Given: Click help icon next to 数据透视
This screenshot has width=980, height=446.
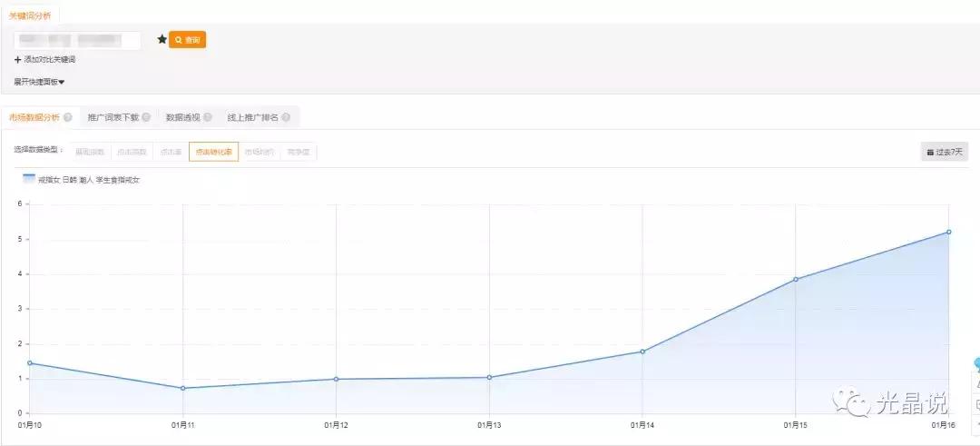Looking at the screenshot, I should click(208, 117).
